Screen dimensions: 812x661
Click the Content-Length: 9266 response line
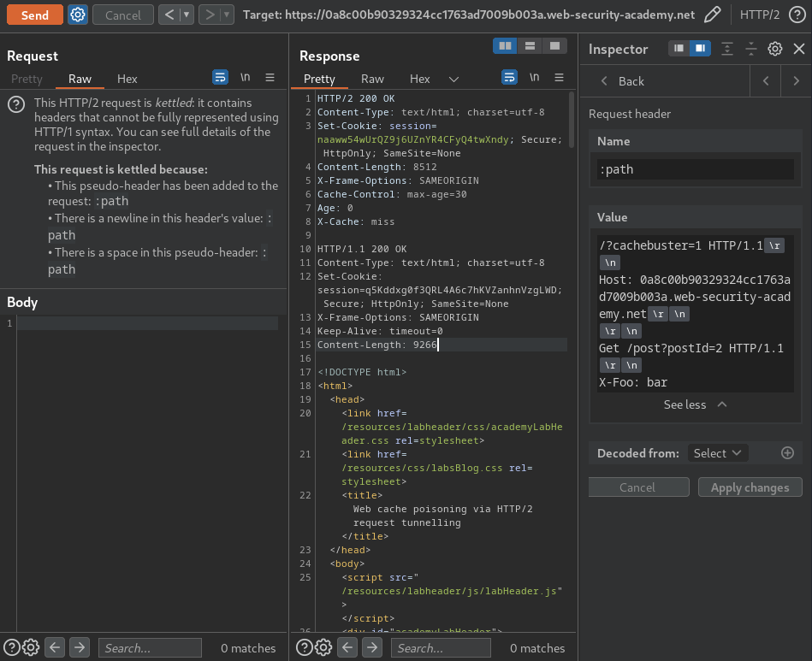(x=377, y=345)
